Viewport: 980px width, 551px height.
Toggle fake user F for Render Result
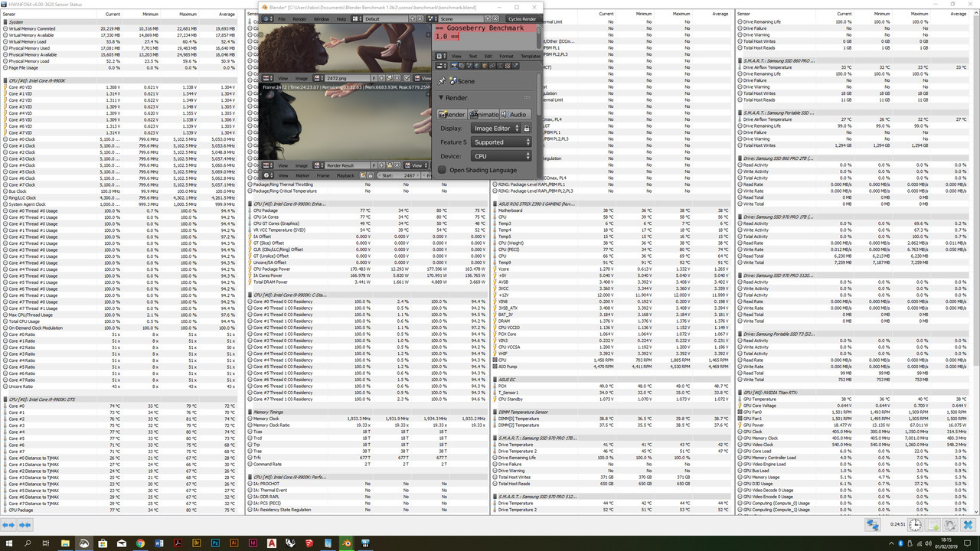pos(374,165)
